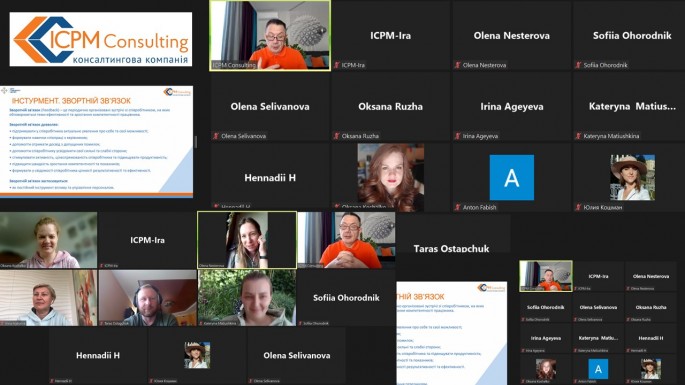The height and width of the screenshot is (385, 685).
Task: Click the truncated 'Kateryna Matius...' name in large grid
Action: pyautogui.click(x=632, y=107)
